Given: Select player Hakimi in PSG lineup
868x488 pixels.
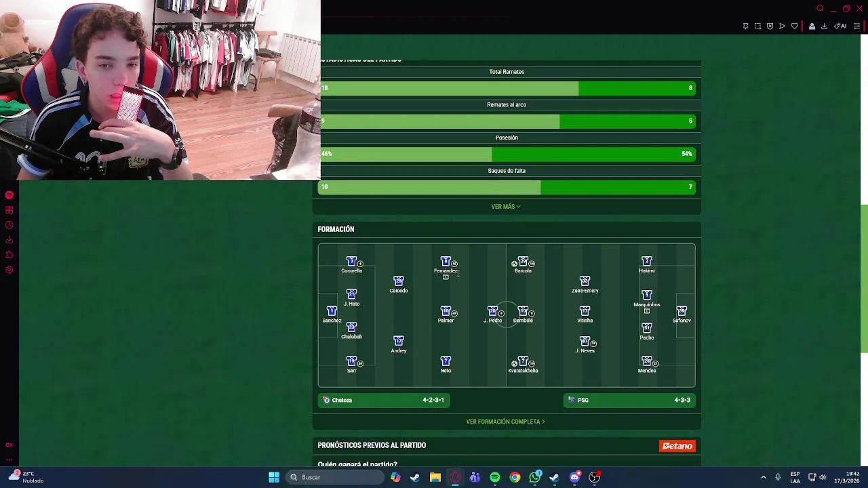Looking at the screenshot, I should (x=647, y=264).
